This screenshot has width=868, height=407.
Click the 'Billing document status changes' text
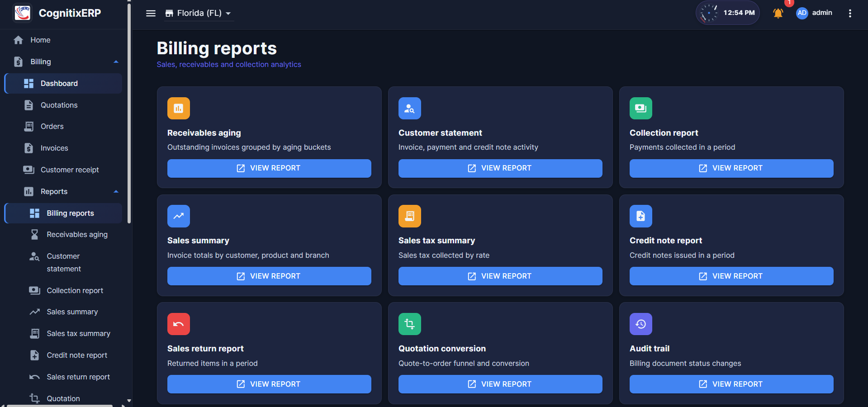pyautogui.click(x=685, y=364)
